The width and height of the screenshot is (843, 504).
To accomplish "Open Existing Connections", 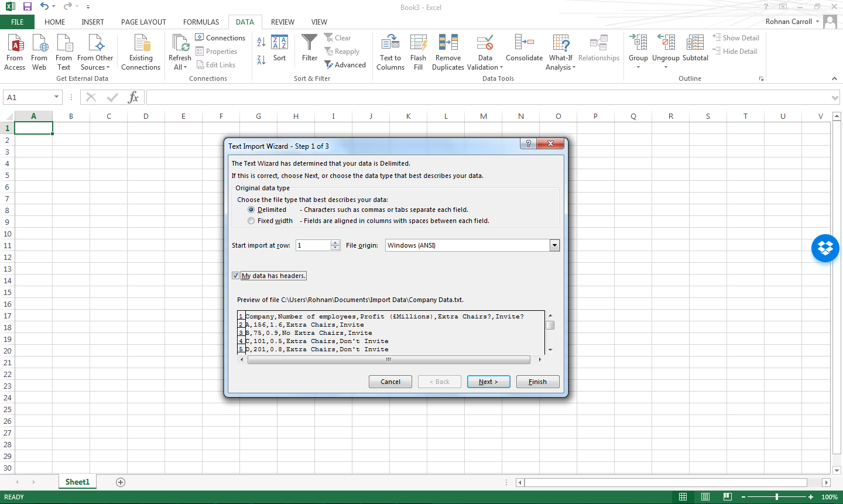I will pyautogui.click(x=140, y=52).
